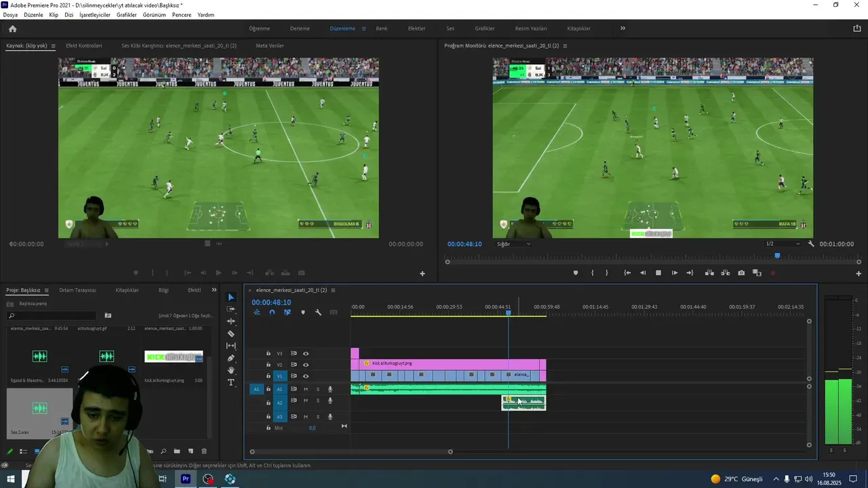Viewport: 868px width, 488px height.
Task: Hide track V2 output eye
Action: pos(306,365)
